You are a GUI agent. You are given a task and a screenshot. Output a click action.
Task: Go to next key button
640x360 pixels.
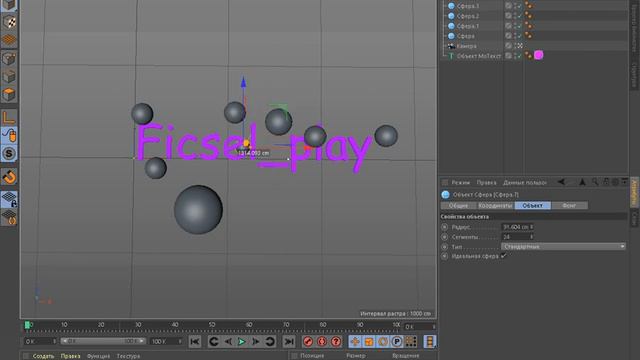point(270,342)
